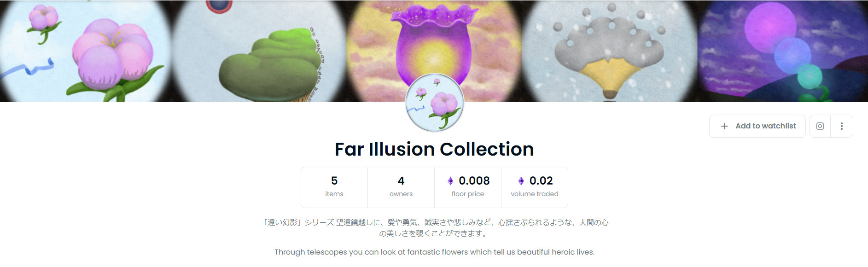Click the glowing orbs night banner artwork

[782, 51]
